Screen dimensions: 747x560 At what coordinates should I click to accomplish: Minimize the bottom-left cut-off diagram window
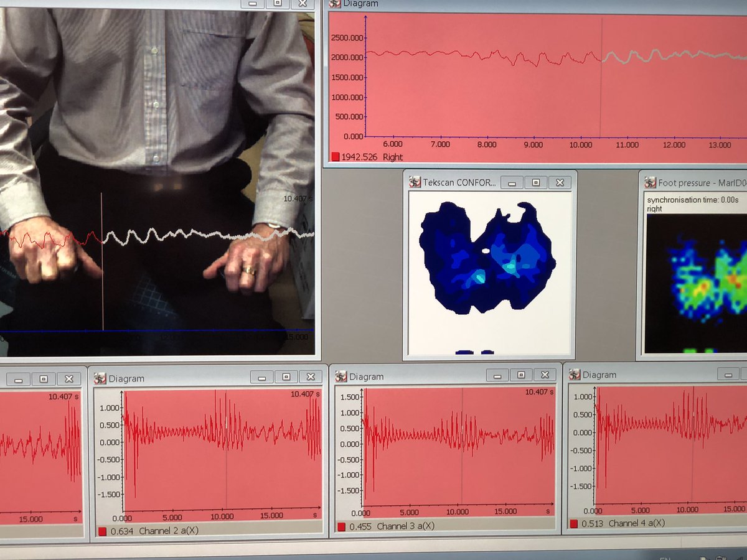(19, 379)
